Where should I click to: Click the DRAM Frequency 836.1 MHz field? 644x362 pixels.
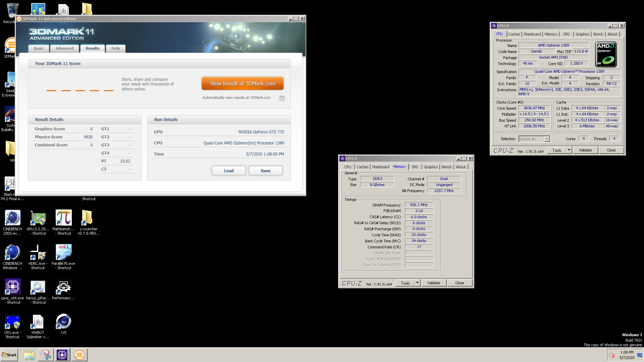tap(419, 205)
